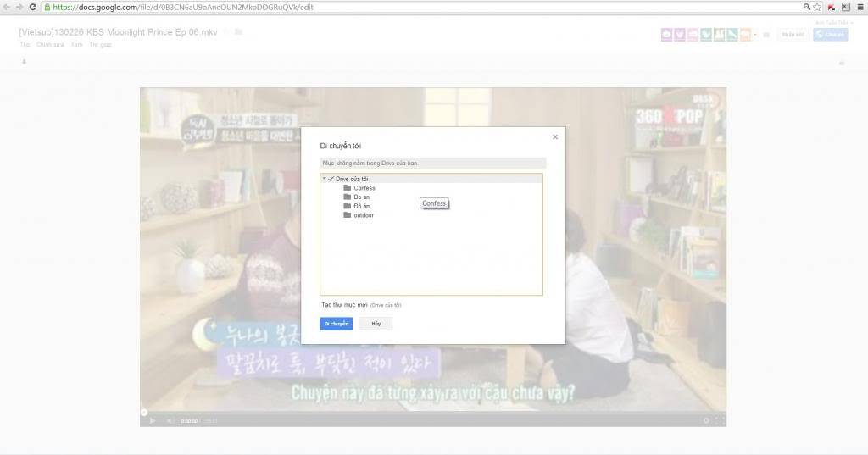Select the 'Drive của tôi' root row
Screen dimensions: 868x455
point(431,179)
